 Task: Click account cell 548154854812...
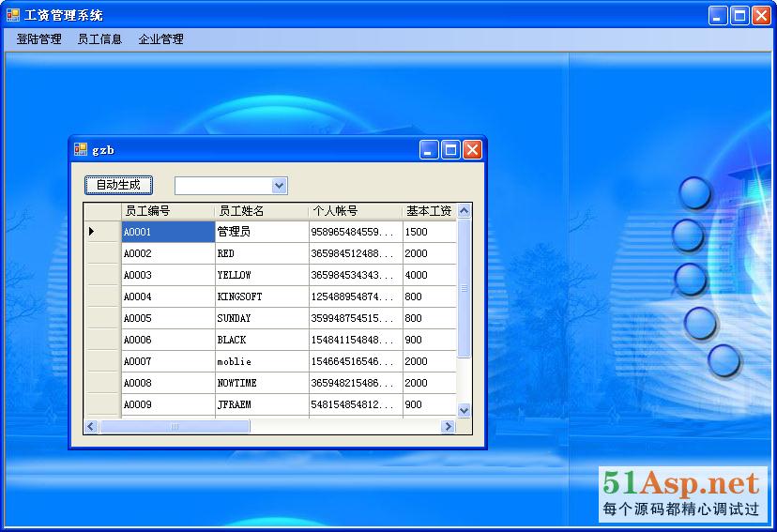click(356, 404)
